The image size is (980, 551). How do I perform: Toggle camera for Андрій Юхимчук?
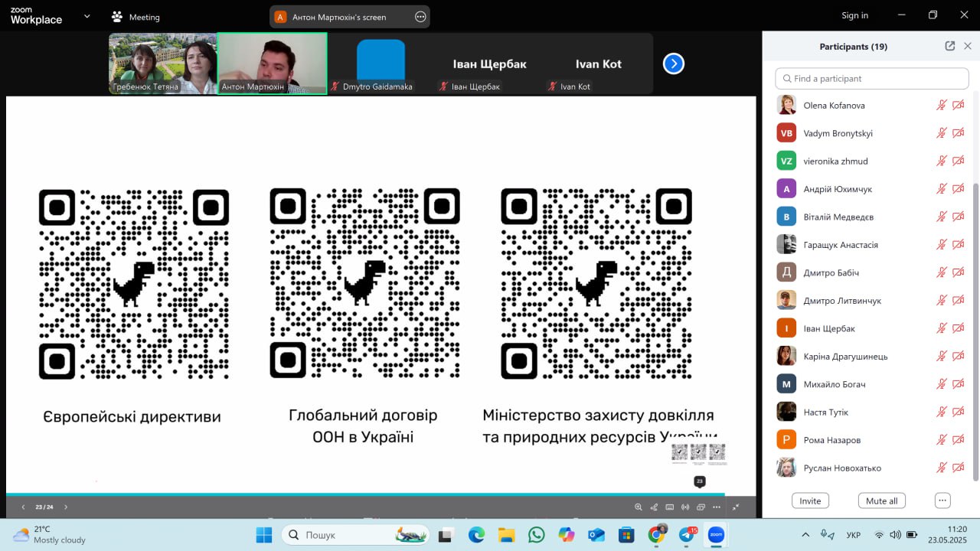(x=958, y=189)
